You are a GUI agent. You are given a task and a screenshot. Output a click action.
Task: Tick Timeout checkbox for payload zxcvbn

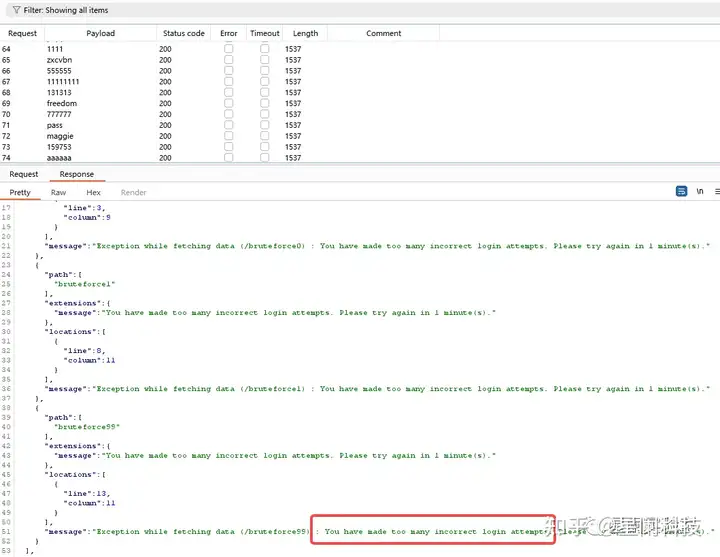tap(264, 60)
